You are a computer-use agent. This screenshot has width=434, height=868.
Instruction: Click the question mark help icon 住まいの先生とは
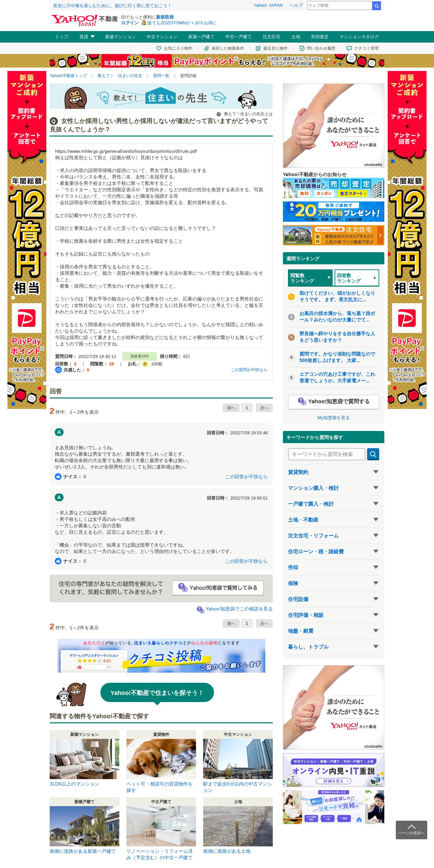pos(219,114)
